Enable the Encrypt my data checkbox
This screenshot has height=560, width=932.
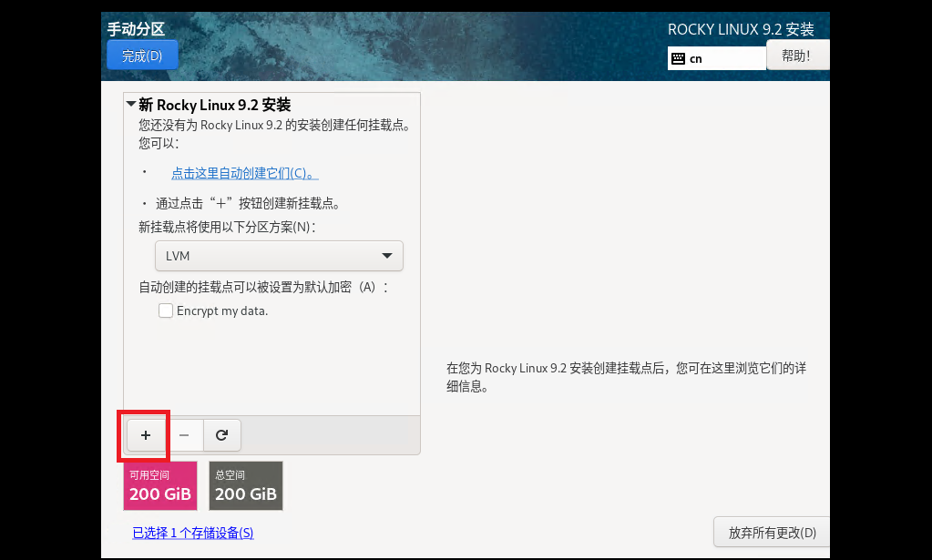pyautogui.click(x=166, y=311)
